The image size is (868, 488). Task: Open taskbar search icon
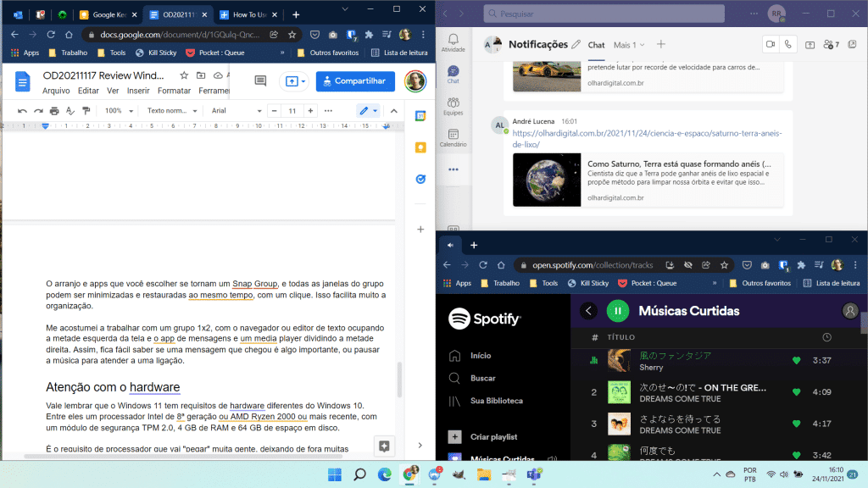(x=359, y=474)
